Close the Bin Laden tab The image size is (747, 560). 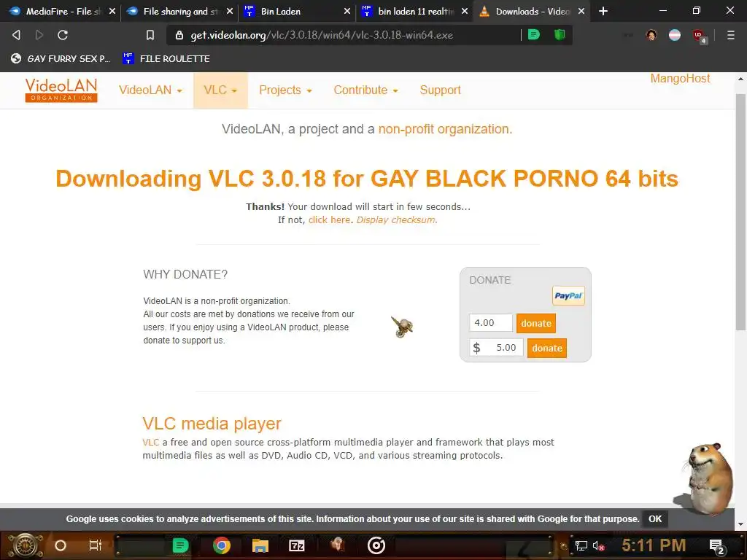point(347,11)
